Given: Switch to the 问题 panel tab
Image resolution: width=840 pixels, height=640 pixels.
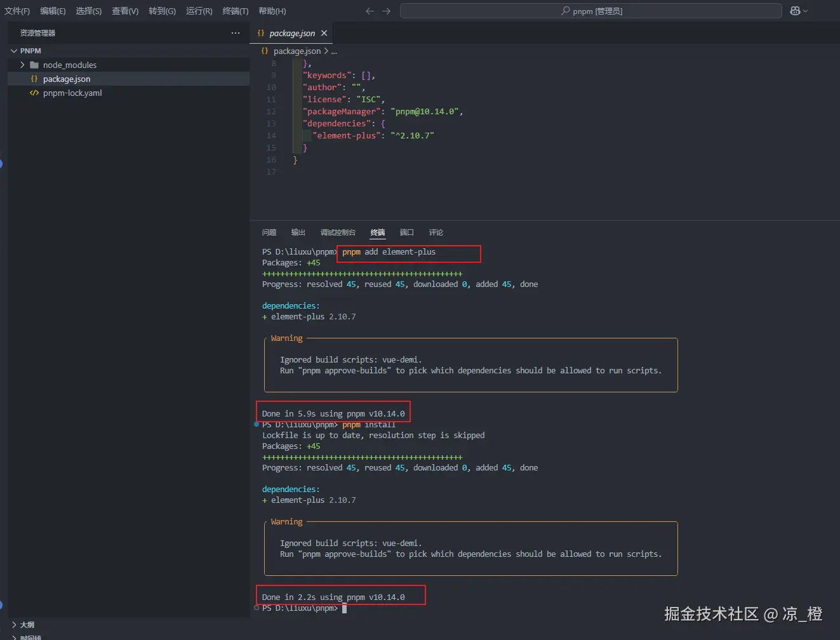Looking at the screenshot, I should click(x=269, y=232).
